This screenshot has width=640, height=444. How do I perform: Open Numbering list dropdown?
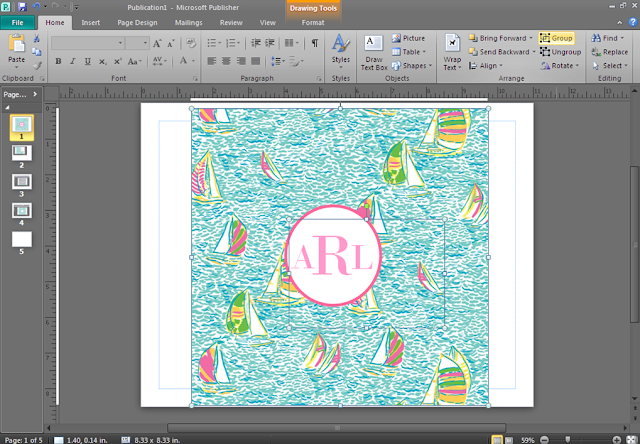pyautogui.click(x=233, y=43)
